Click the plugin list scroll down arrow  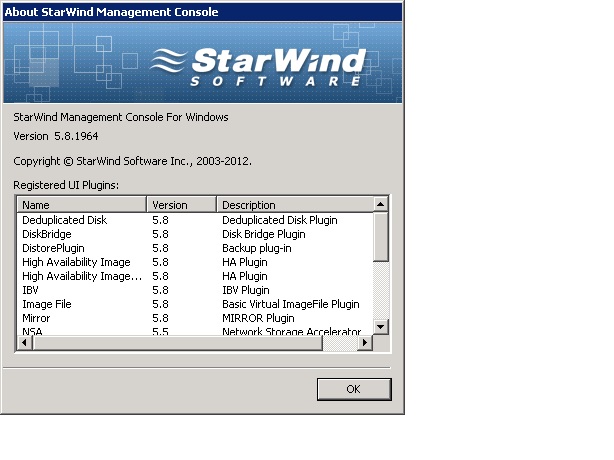click(381, 327)
